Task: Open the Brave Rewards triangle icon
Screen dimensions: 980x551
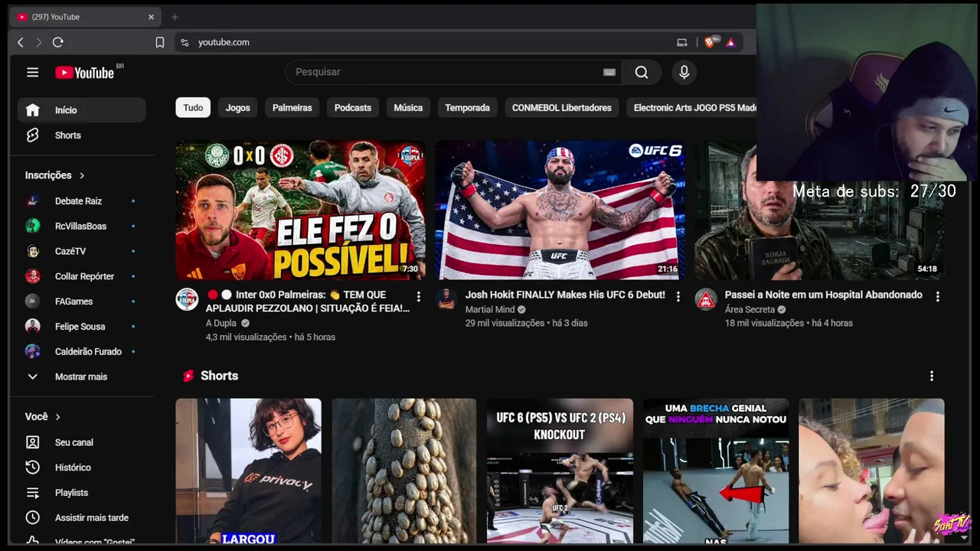Action: tap(730, 42)
